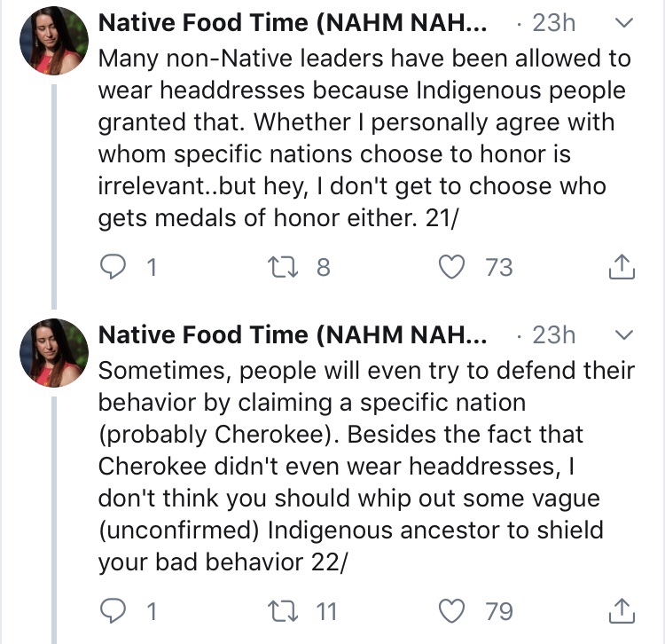Image resolution: width=665 pixels, height=644 pixels.
Task: View the 8 retweets count on first tweet
Action: click(x=323, y=267)
